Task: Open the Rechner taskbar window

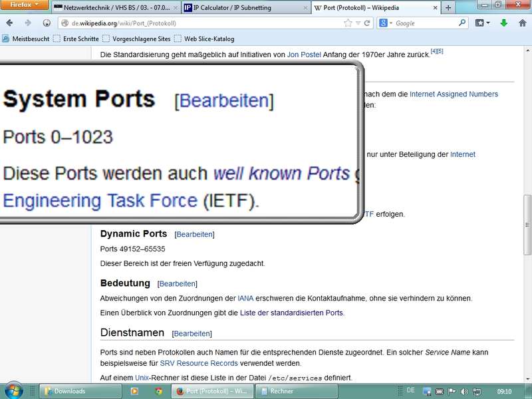Action: (x=296, y=391)
